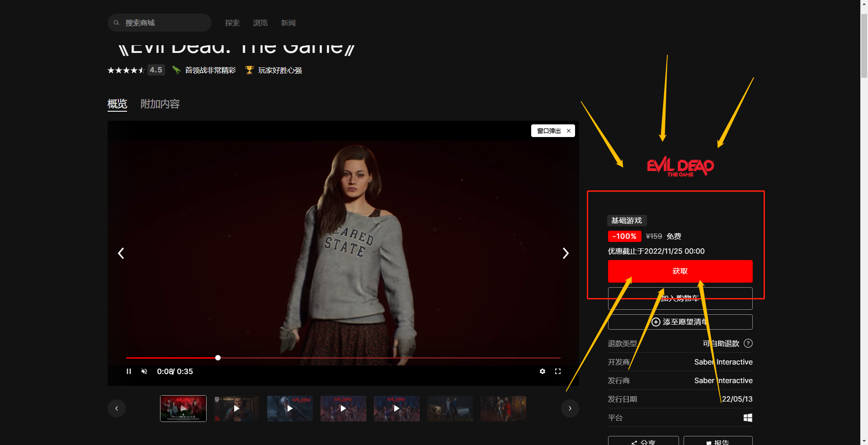Enter fullscreen video mode
This screenshot has height=445, width=868.
click(558, 371)
